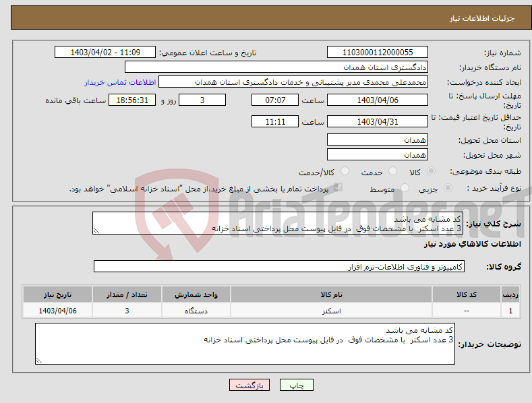Click the requester field محمدعلی محمدی

[x=293, y=82]
